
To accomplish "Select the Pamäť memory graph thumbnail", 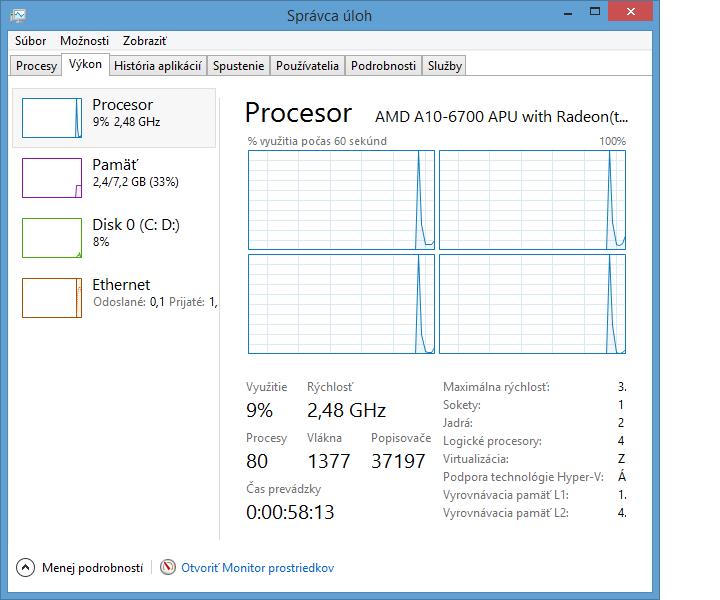I will coord(51,178).
